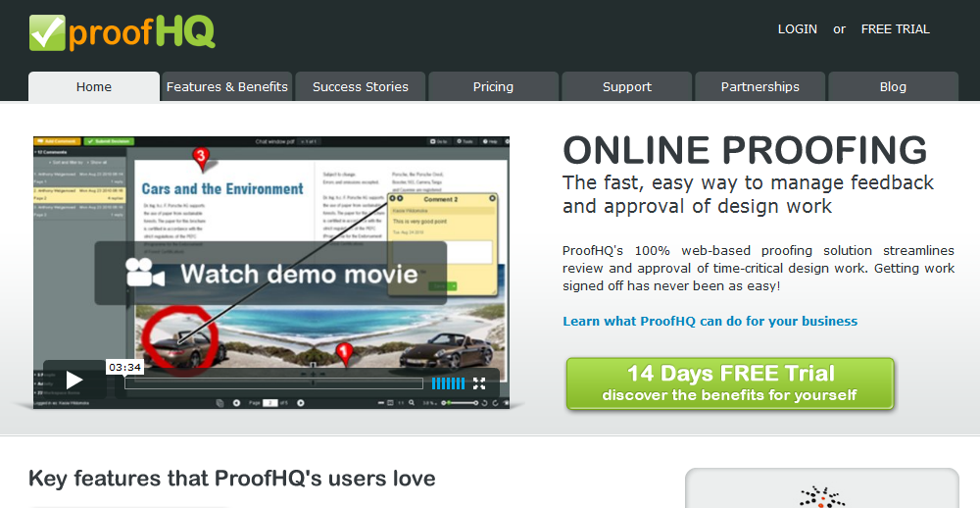Click the Help button in demo toolbar
The height and width of the screenshot is (508, 980).
[x=490, y=141]
